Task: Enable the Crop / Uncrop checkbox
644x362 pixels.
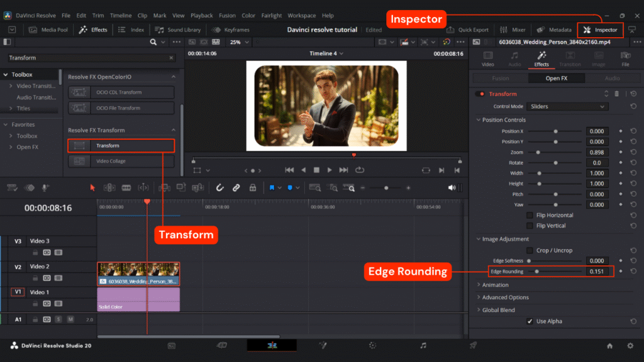Action: coord(530,250)
